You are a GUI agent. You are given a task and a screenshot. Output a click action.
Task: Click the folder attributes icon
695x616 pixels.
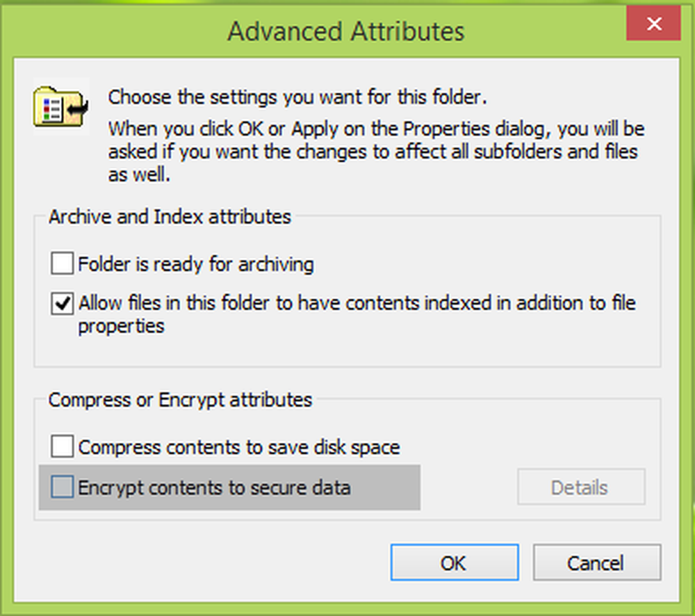point(60,106)
